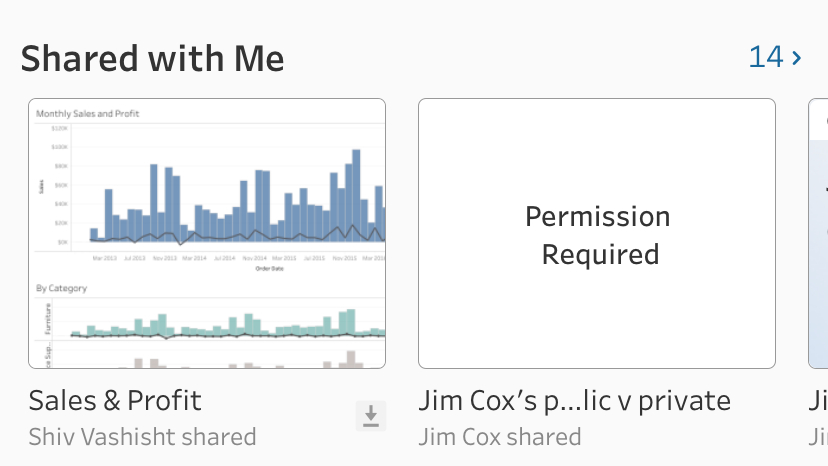The image size is (828, 466).
Task: Click the teal Furniture bar chart
Action: [x=228, y=324]
